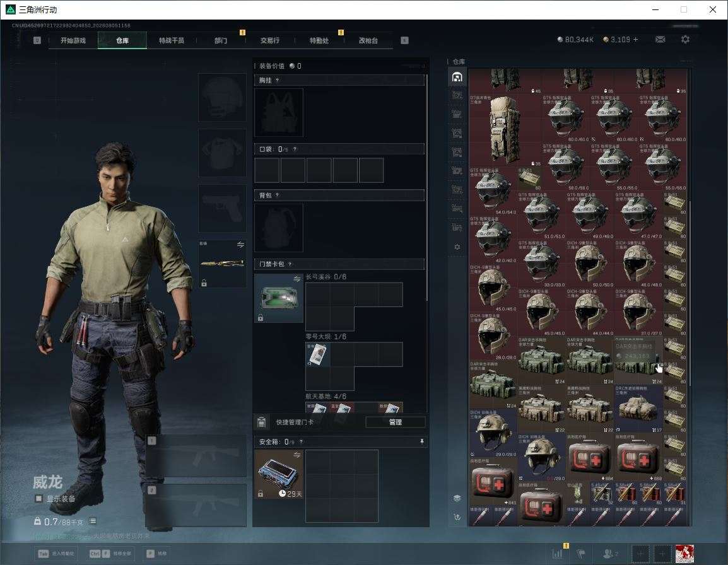Image resolution: width=728 pixels, height=565 pixels.
Task: Swap the secure container item
Action: [x=297, y=455]
